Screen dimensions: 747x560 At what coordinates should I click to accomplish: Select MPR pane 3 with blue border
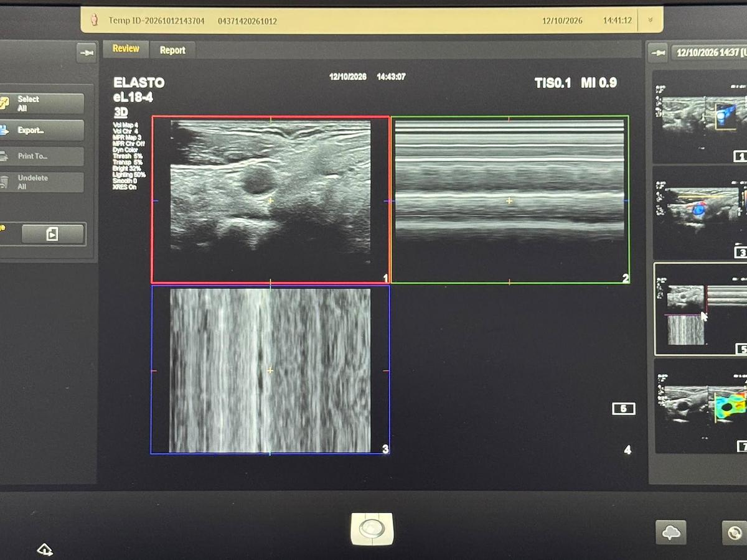point(270,370)
